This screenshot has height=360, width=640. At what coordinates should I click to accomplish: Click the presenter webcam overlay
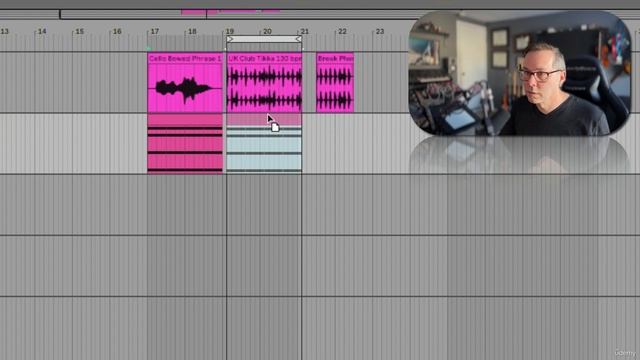(x=520, y=73)
